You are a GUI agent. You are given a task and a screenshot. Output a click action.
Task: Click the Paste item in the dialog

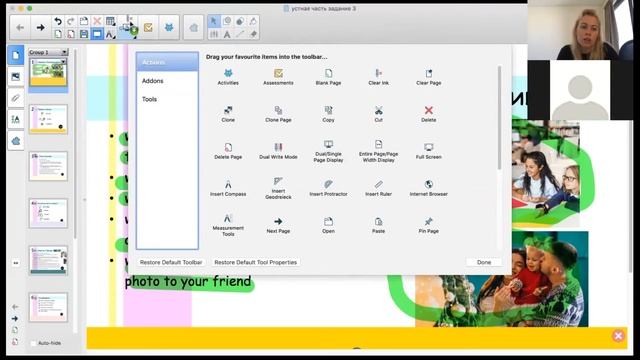coord(378,225)
